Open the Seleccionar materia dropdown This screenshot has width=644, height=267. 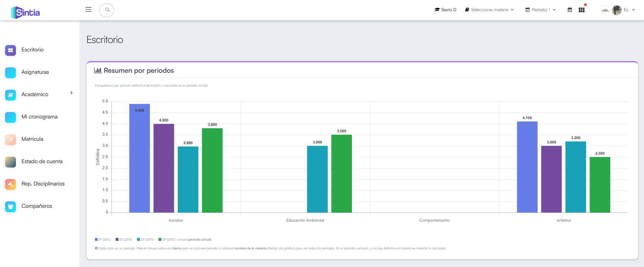(489, 10)
